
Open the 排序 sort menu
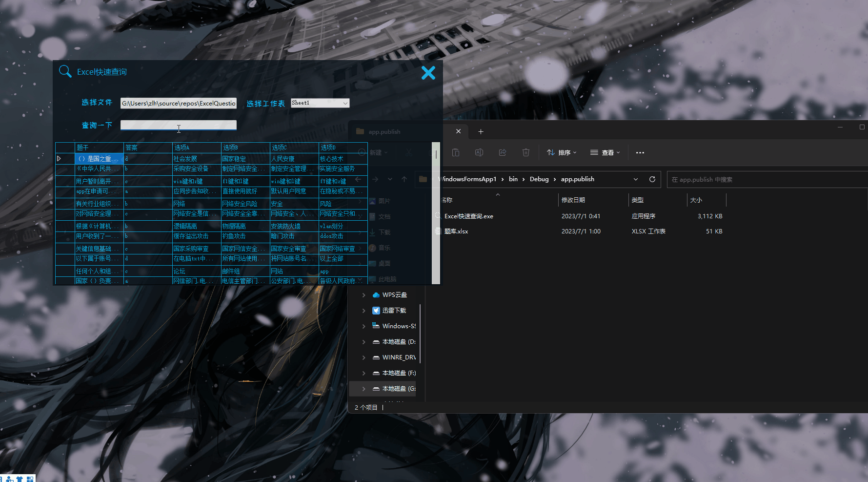click(562, 152)
